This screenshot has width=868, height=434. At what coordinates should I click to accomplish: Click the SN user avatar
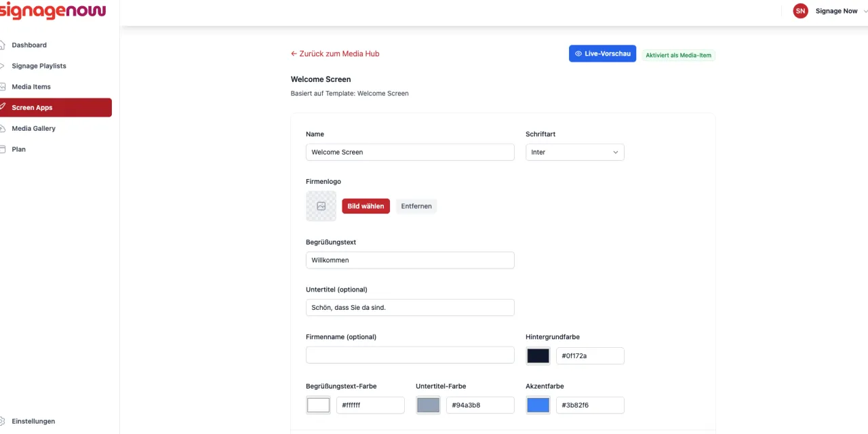point(801,11)
